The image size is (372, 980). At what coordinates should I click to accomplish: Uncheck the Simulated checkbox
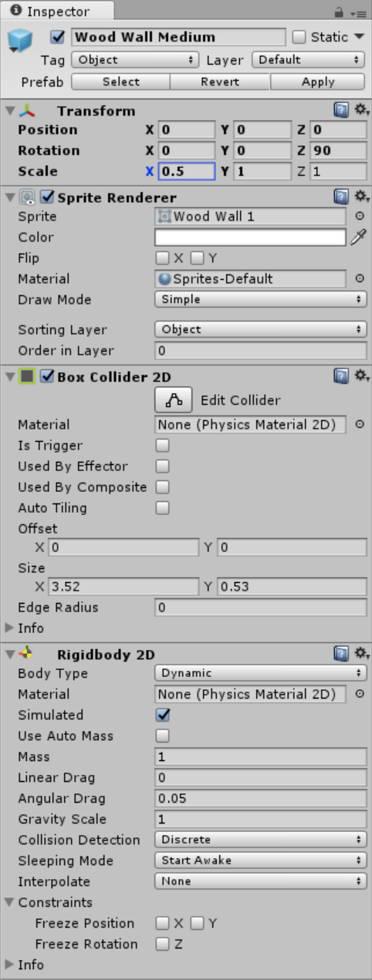(162, 716)
